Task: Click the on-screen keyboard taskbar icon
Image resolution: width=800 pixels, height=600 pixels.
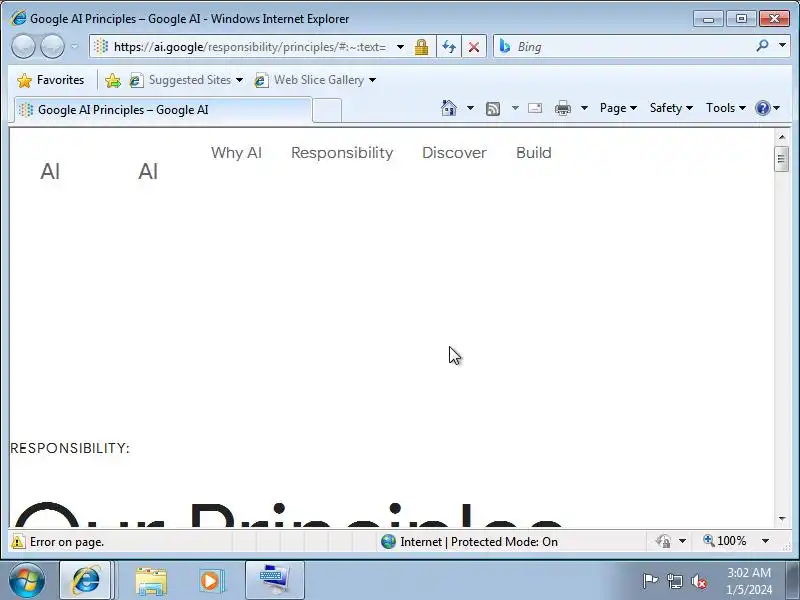Action: point(275,580)
